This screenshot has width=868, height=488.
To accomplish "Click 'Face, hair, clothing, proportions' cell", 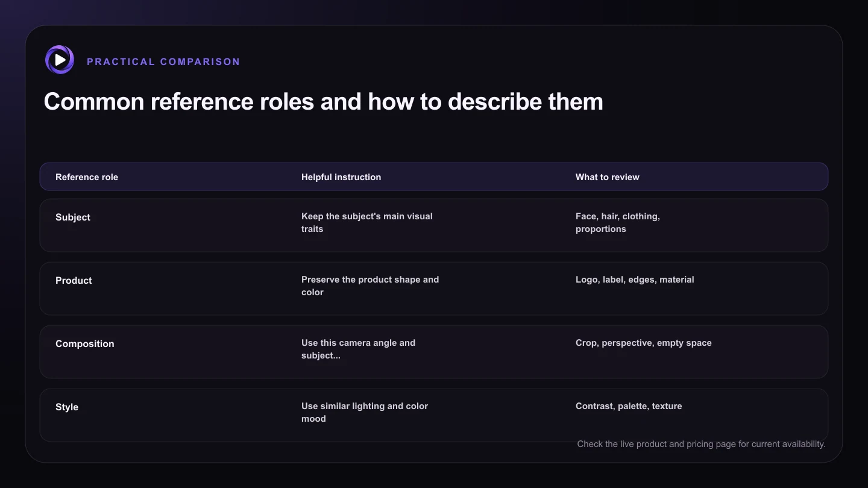I will [618, 222].
